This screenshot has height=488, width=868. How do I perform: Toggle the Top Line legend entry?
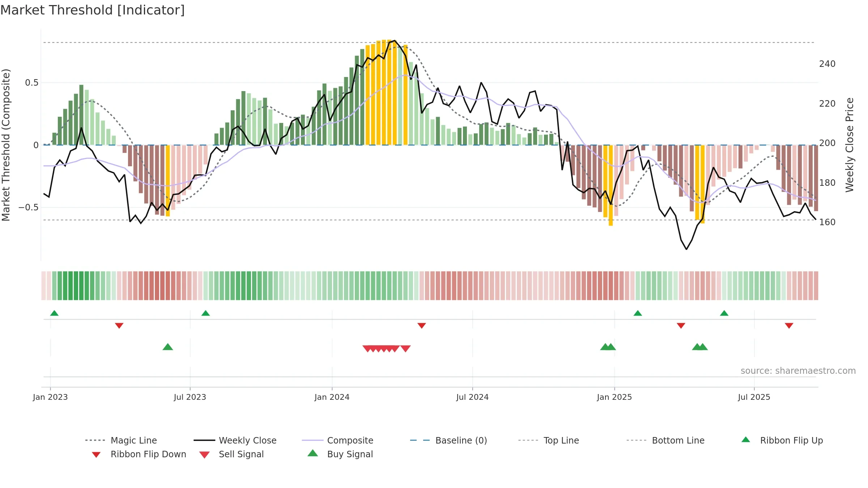click(549, 440)
